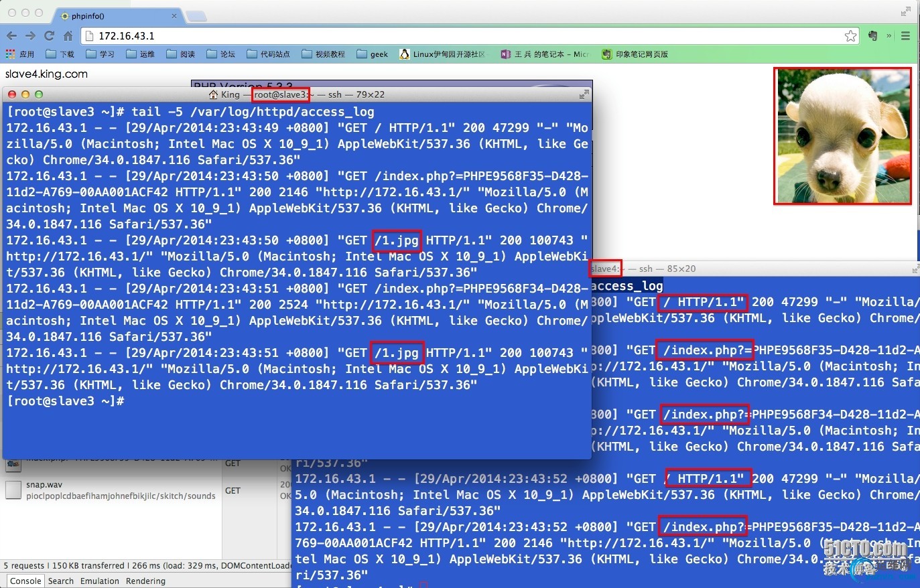Click the slave4.king.com page heading

coord(46,74)
